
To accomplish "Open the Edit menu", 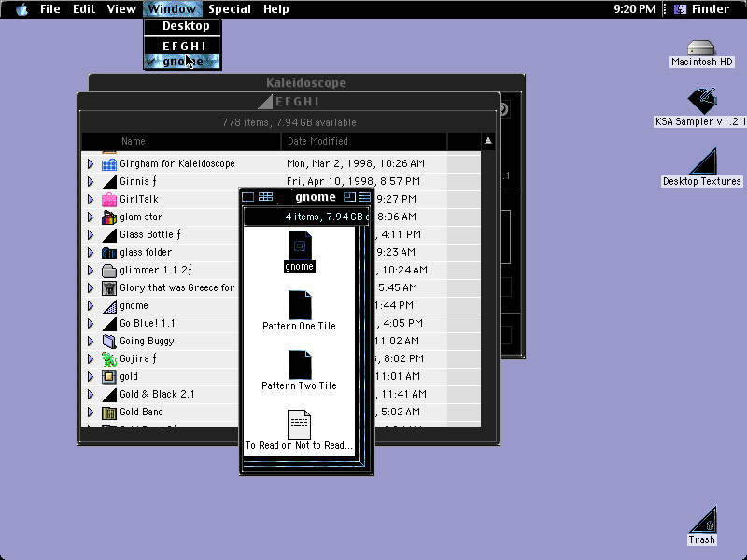I will (84, 9).
